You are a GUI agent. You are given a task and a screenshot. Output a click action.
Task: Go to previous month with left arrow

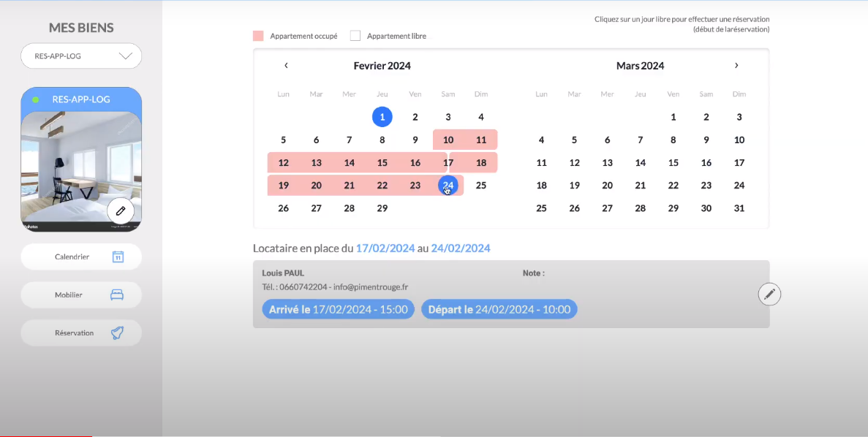[x=286, y=66]
